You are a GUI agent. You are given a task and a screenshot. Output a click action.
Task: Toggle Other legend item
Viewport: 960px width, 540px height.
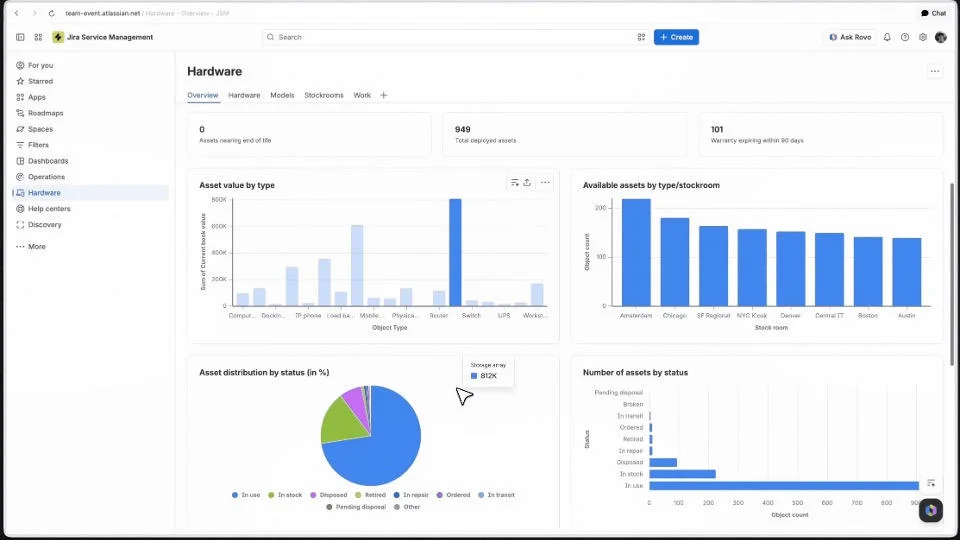pyautogui.click(x=407, y=507)
